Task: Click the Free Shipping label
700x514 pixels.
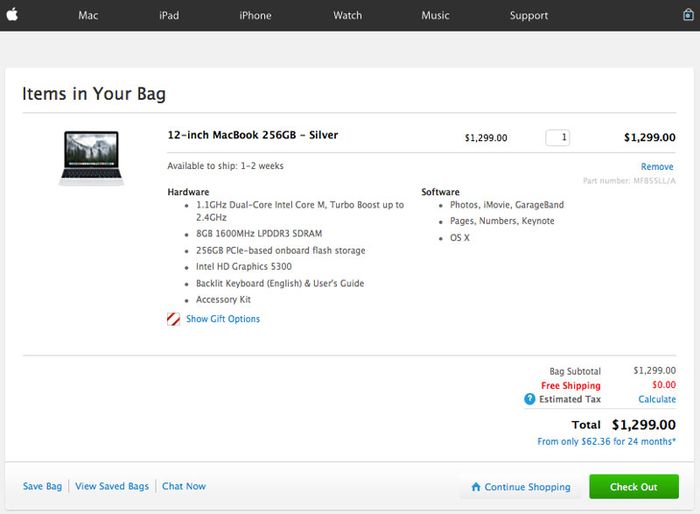Action: tap(571, 385)
